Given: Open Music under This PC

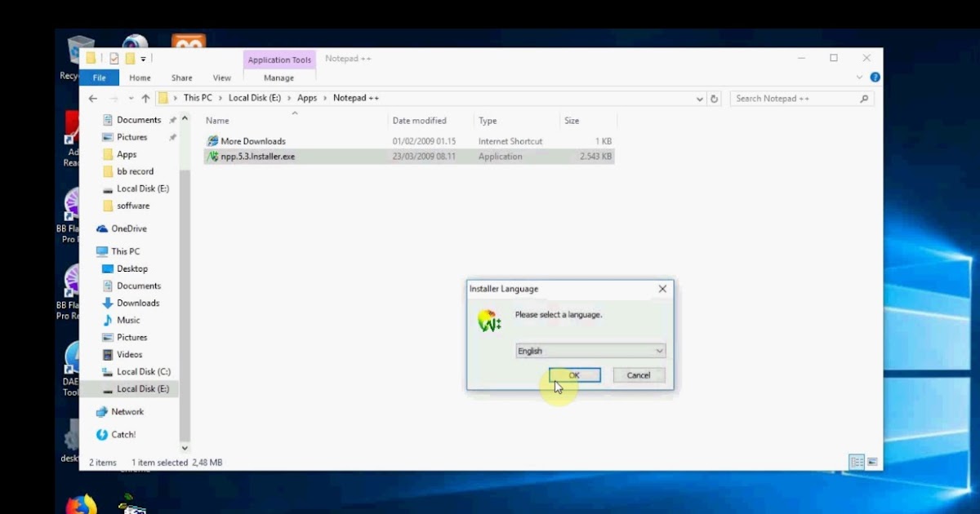Looking at the screenshot, I should (128, 320).
